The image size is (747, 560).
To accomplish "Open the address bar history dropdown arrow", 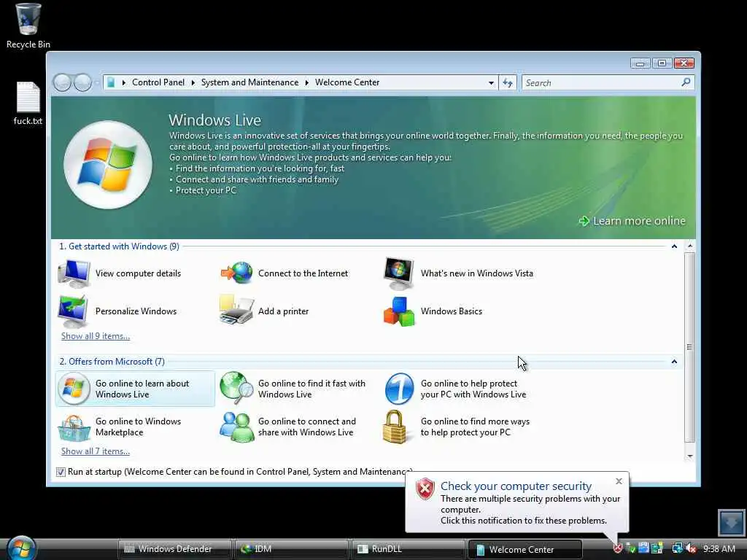I will pos(491,83).
